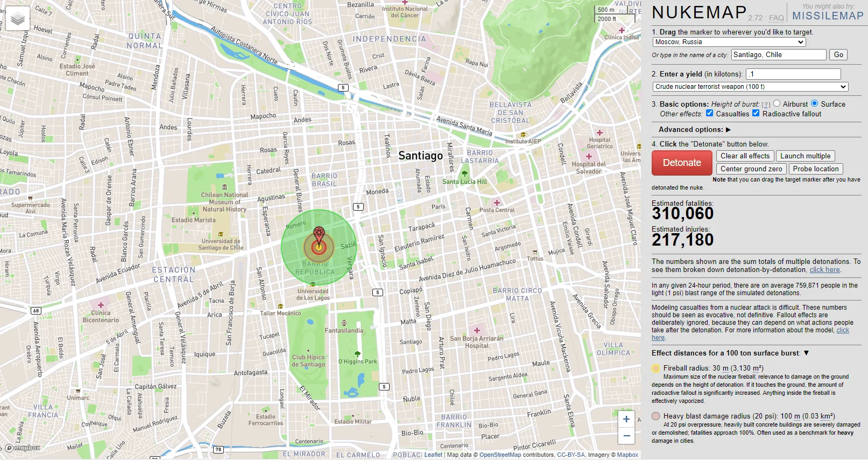
Task: Click the Barrio Franklin label
Action: click(454, 421)
